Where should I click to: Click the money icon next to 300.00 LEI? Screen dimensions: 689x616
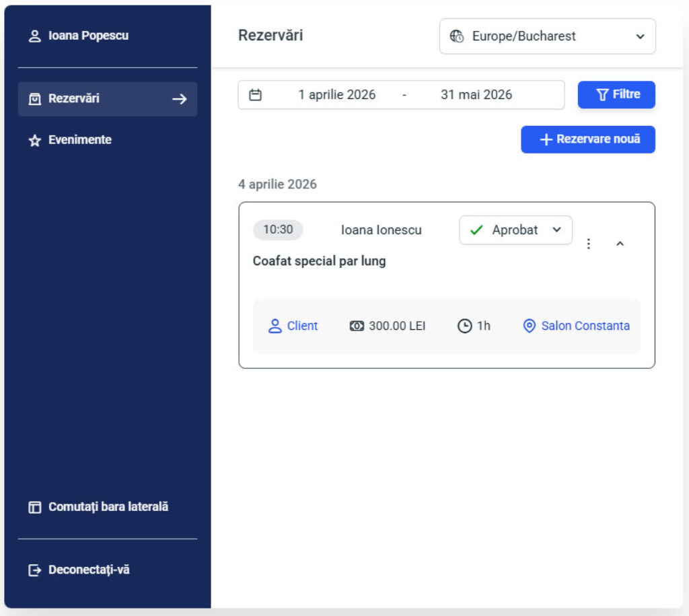click(357, 327)
